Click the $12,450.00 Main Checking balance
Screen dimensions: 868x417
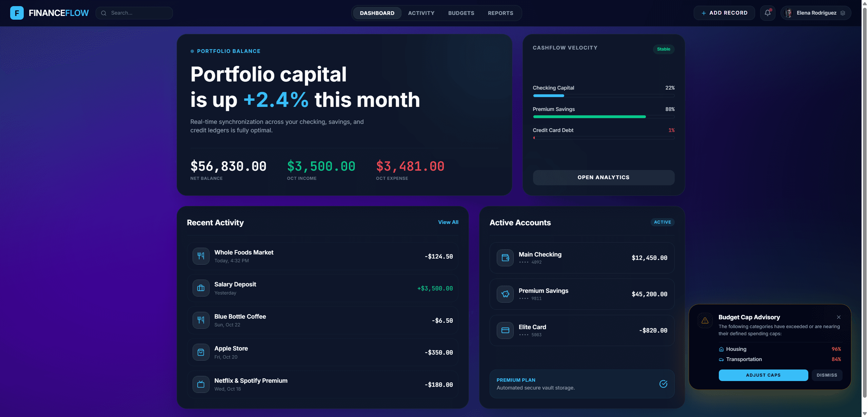coord(649,258)
